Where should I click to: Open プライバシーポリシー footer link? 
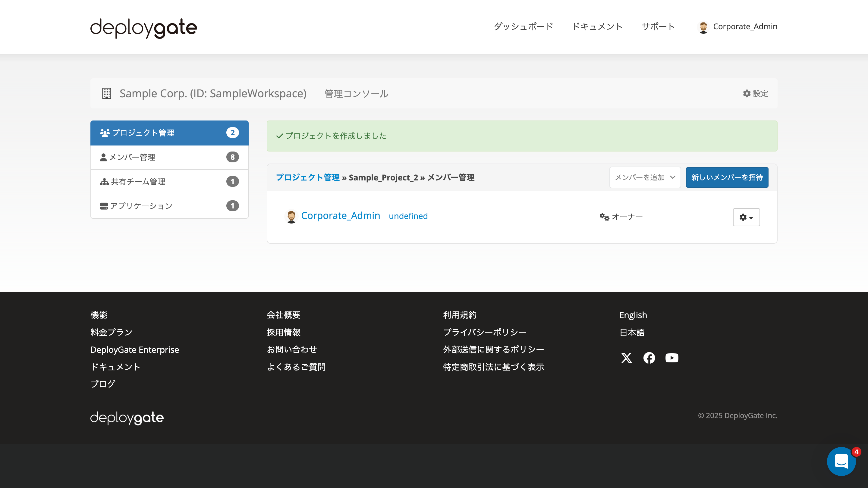[485, 332]
